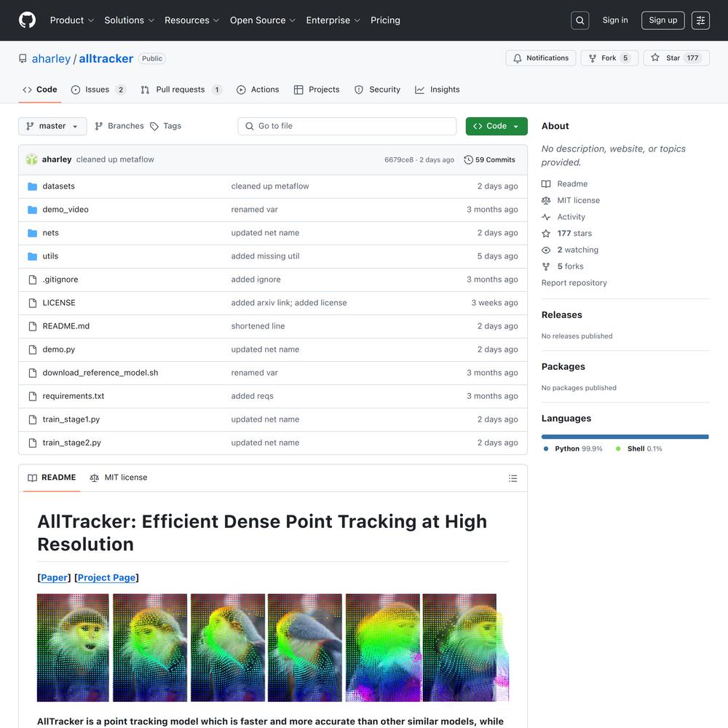Click into the Go to file field
Screen dimensions: 728x728
(x=347, y=126)
